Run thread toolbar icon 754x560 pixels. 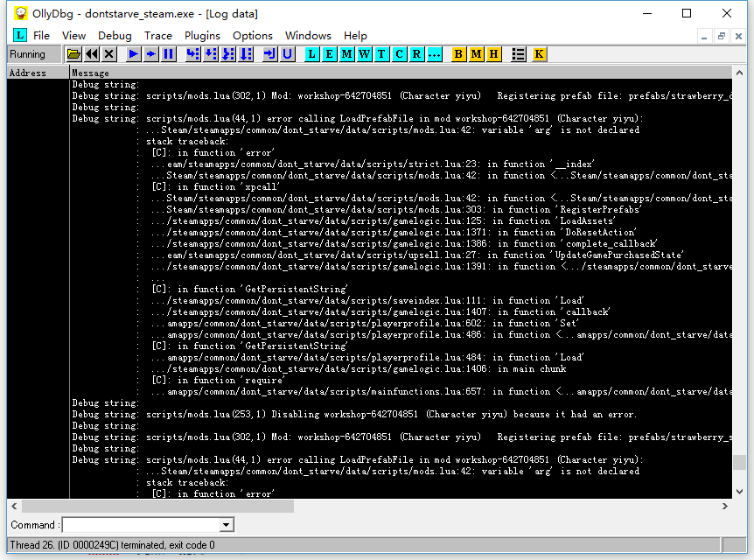151,54
